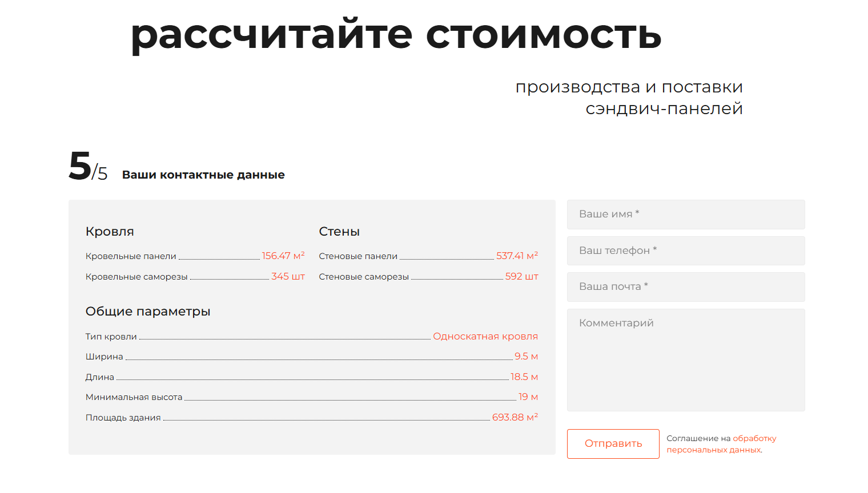
Task: Click the 5/5 step indicator
Action: click(88, 167)
